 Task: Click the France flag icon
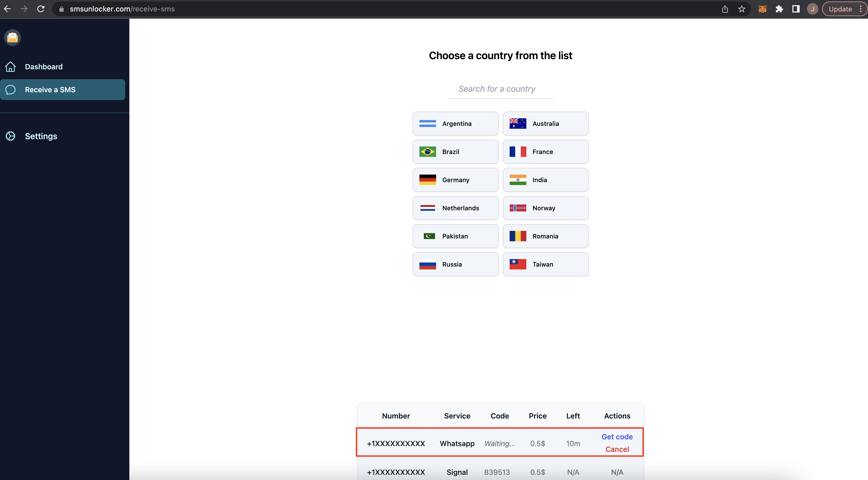click(518, 152)
